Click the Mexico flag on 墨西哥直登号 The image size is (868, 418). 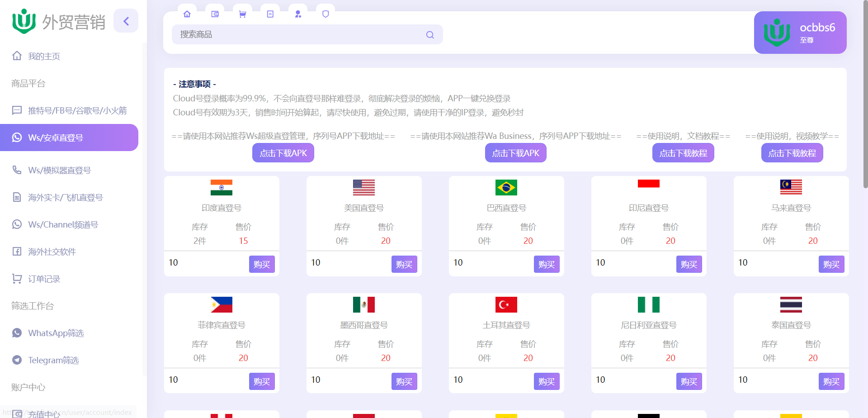(364, 304)
